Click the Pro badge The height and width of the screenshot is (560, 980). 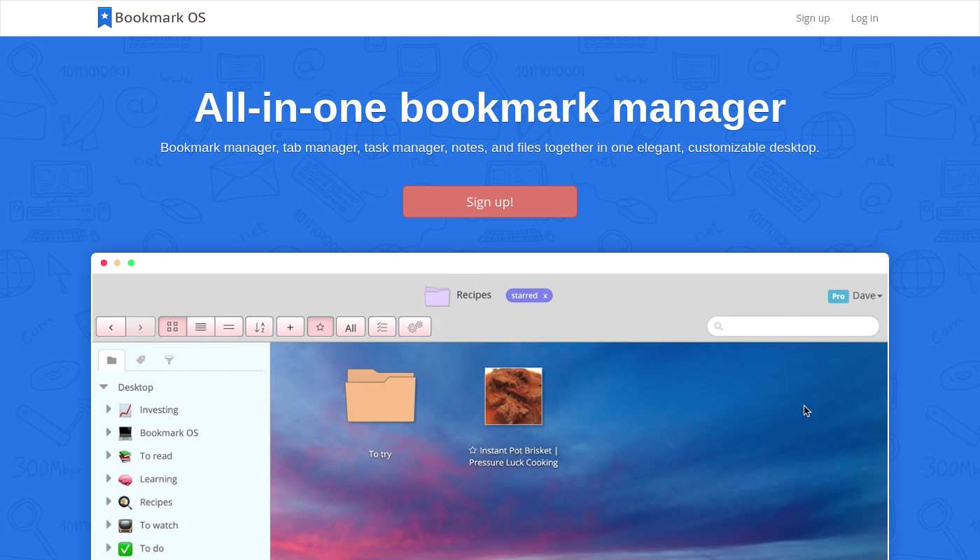[838, 296]
